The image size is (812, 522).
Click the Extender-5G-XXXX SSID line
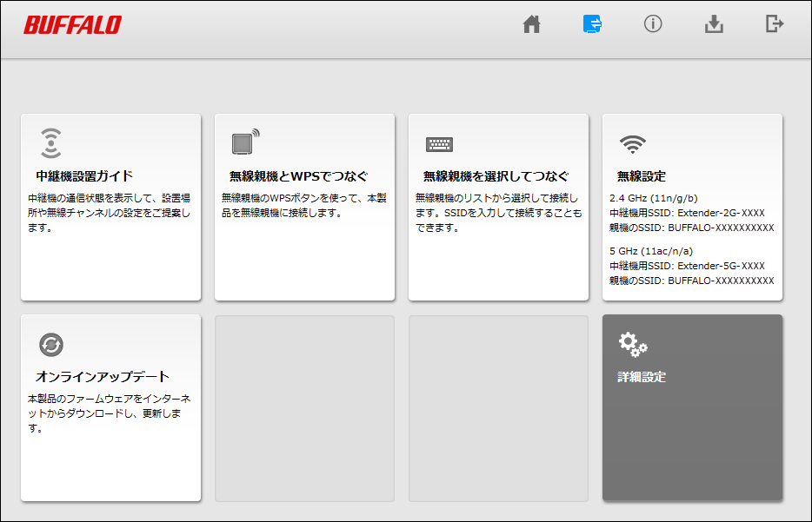687,266
